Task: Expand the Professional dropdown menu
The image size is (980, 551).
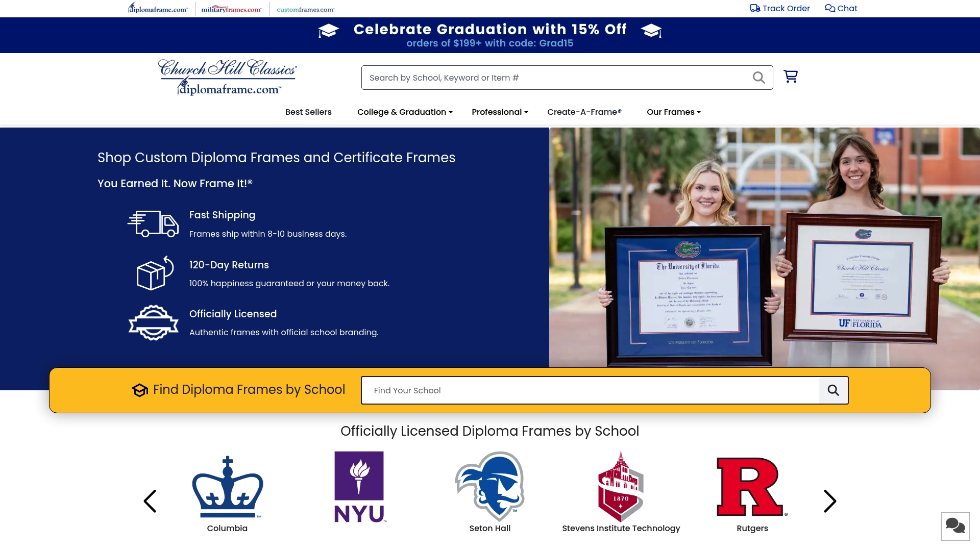Action: pyautogui.click(x=500, y=112)
